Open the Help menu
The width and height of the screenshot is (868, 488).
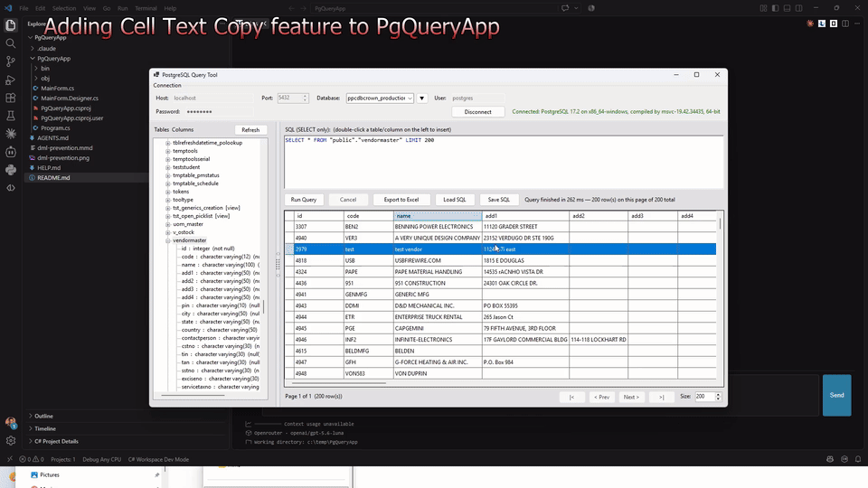[170, 8]
